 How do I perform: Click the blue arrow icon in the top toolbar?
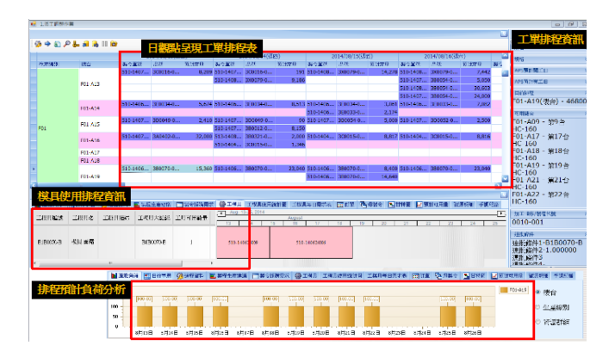tap(47, 42)
